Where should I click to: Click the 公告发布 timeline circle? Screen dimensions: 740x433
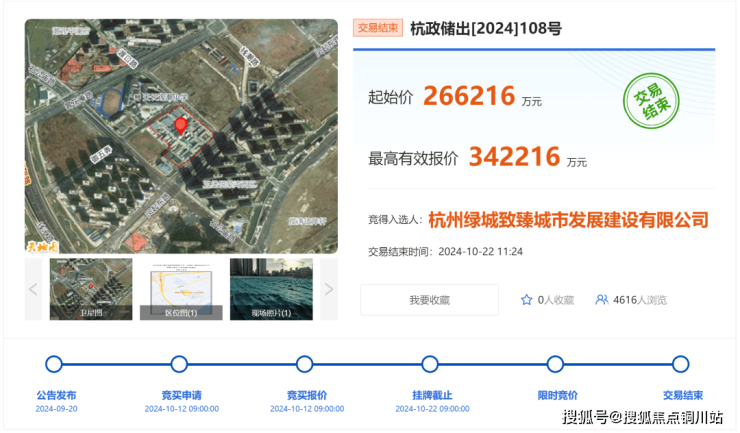(x=54, y=364)
